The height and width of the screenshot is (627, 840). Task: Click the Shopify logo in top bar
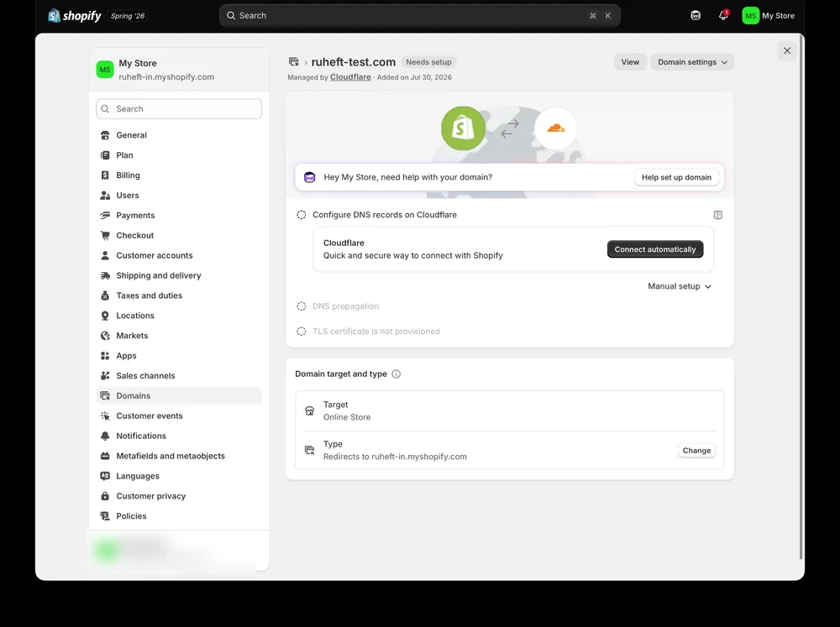(x=75, y=15)
